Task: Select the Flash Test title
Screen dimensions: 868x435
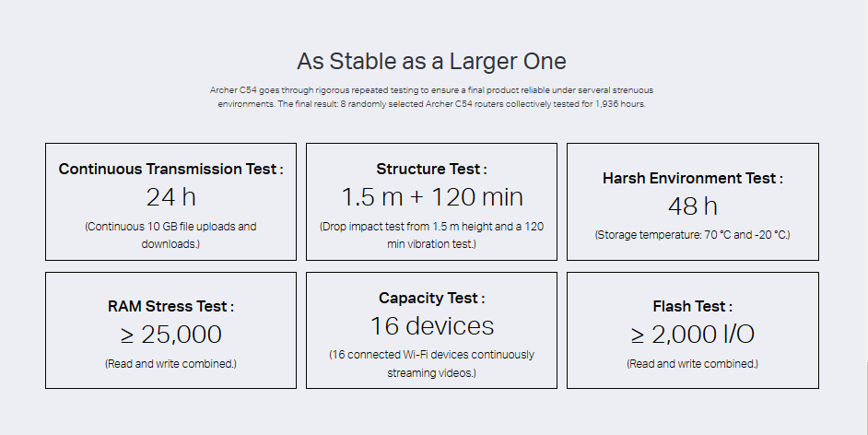Action: (692, 307)
